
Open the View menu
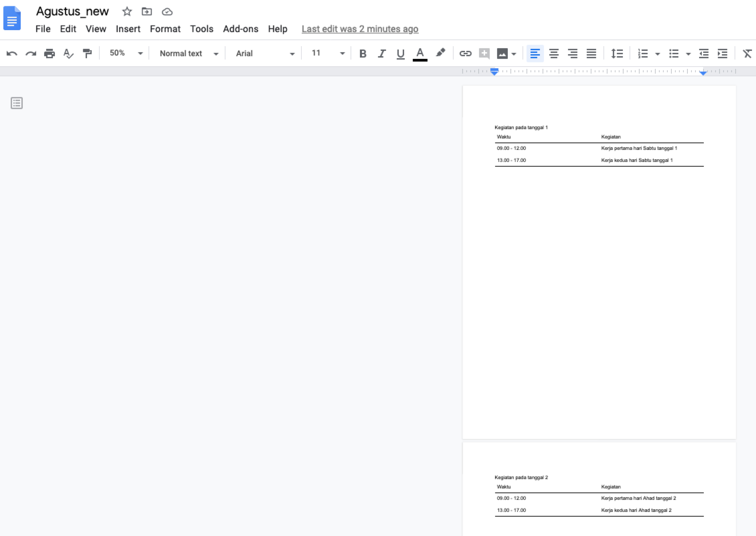point(95,28)
